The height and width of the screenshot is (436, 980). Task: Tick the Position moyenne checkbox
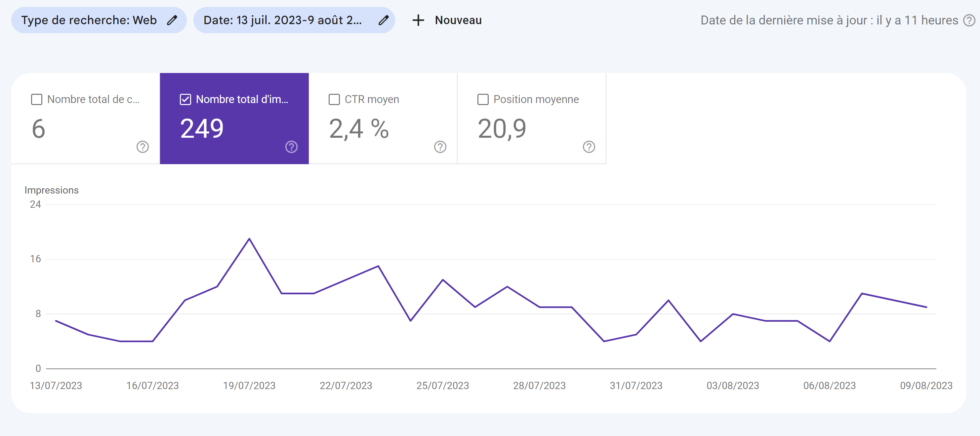483,99
